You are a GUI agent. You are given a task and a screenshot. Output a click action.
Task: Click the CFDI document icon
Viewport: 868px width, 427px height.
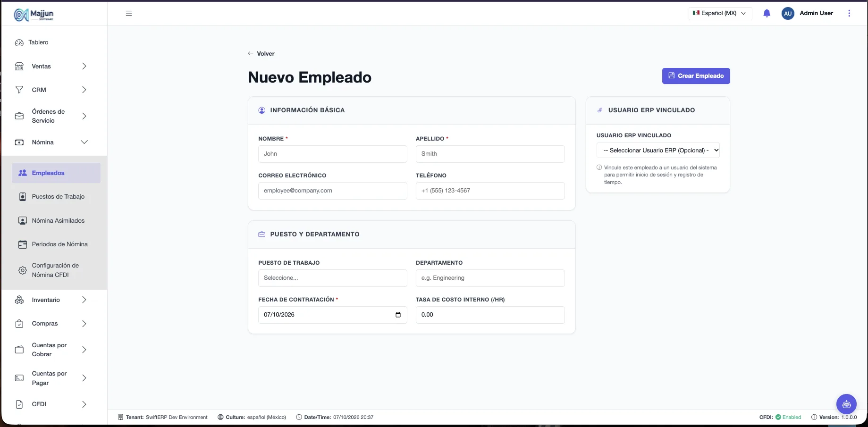[x=19, y=404]
